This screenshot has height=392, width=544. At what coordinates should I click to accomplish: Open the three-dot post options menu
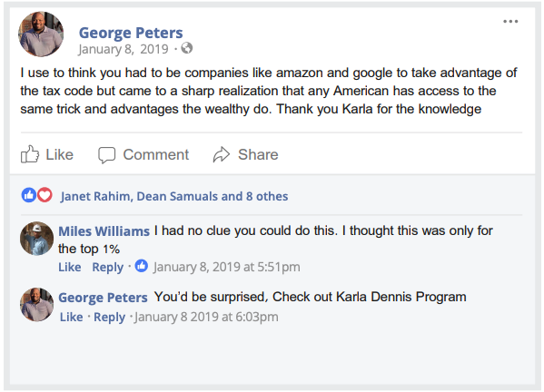(x=510, y=22)
